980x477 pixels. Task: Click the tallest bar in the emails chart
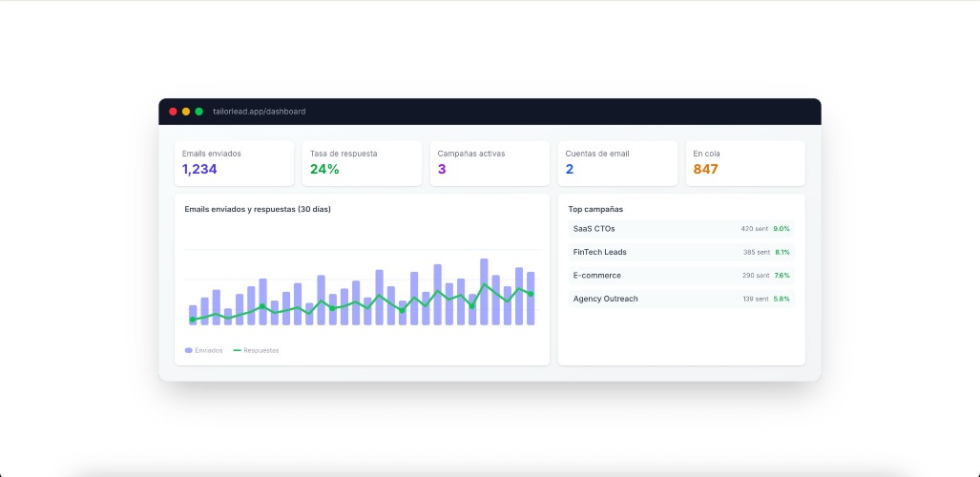tap(484, 292)
